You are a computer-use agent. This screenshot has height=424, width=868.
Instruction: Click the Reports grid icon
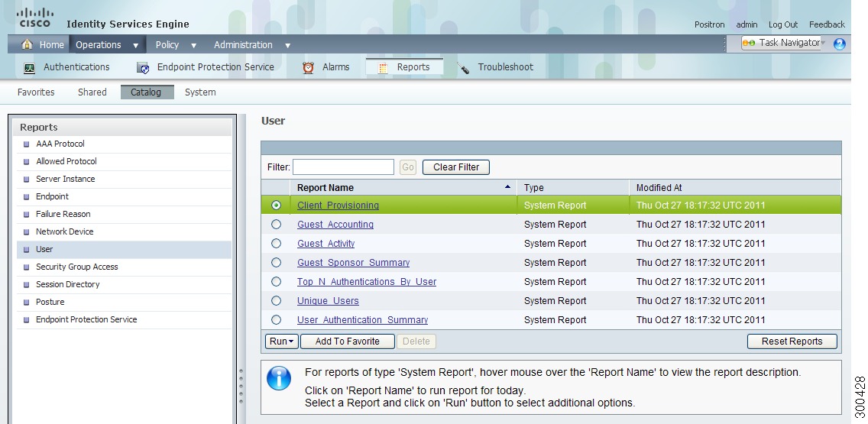coord(383,68)
